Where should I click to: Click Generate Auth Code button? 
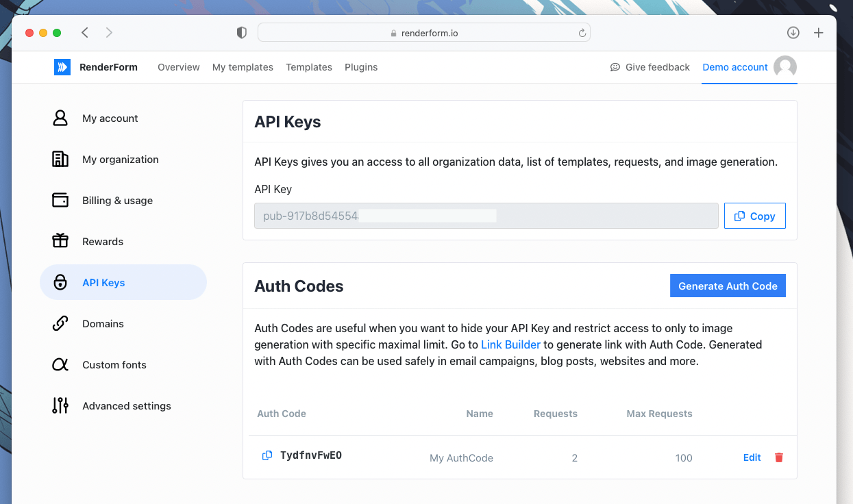click(x=728, y=286)
